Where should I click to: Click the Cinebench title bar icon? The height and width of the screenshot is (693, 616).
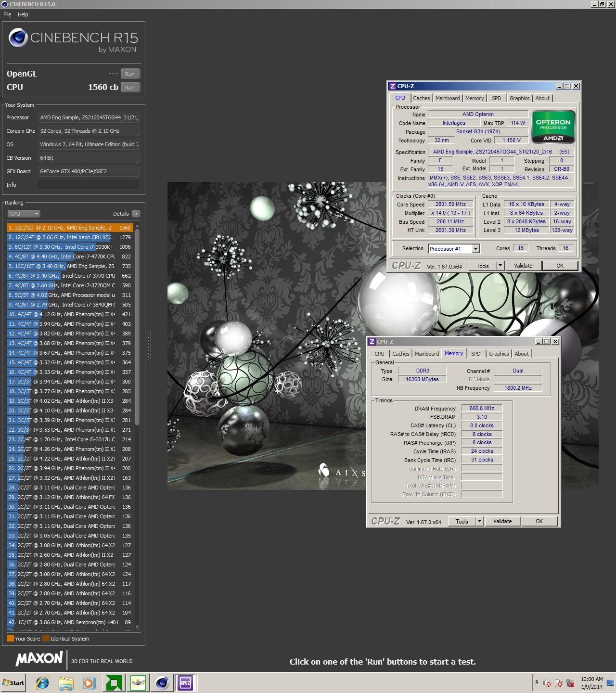tap(5, 4)
